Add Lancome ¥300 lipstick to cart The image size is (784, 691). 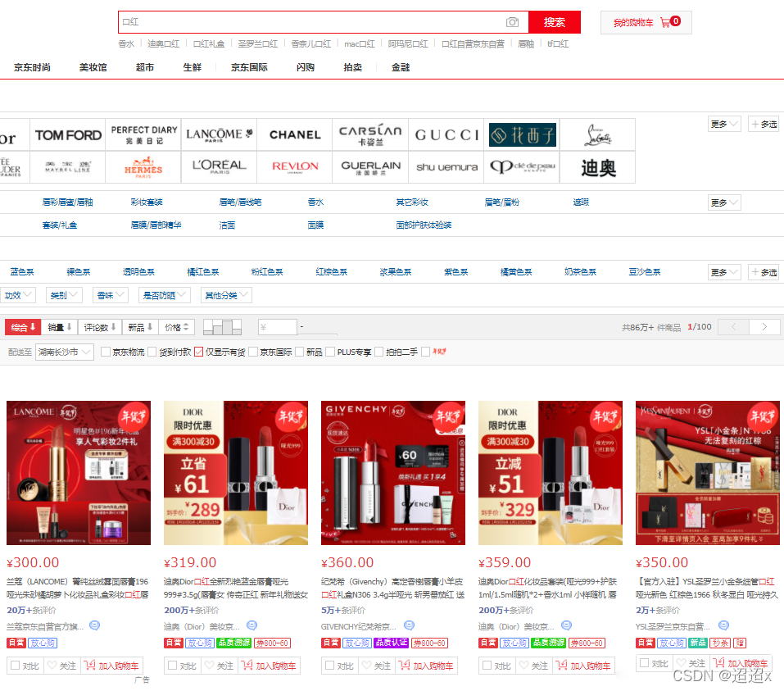[111, 666]
